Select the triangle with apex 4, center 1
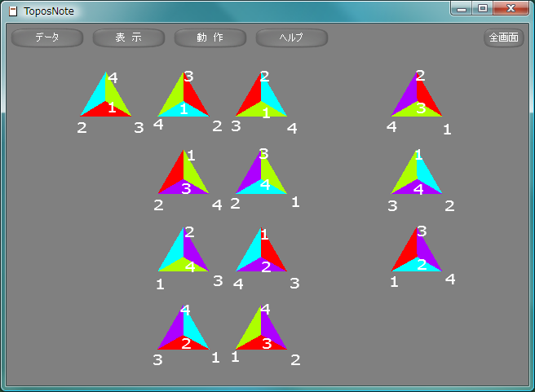This screenshot has height=392, width=535. (x=106, y=95)
